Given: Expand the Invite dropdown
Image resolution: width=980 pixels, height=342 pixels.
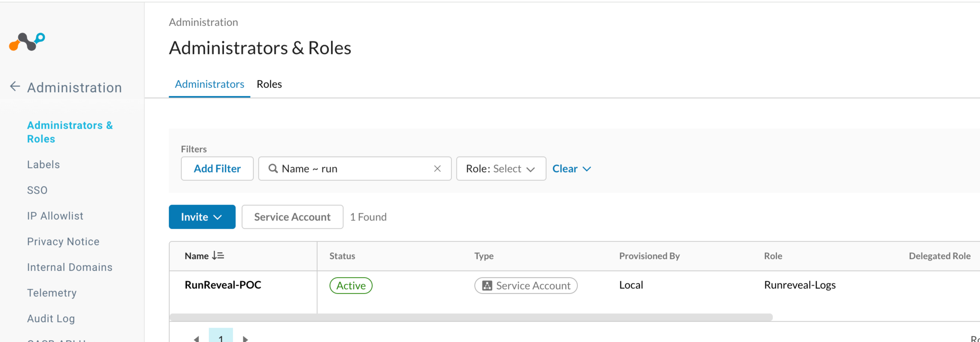Looking at the screenshot, I should pyautogui.click(x=202, y=217).
